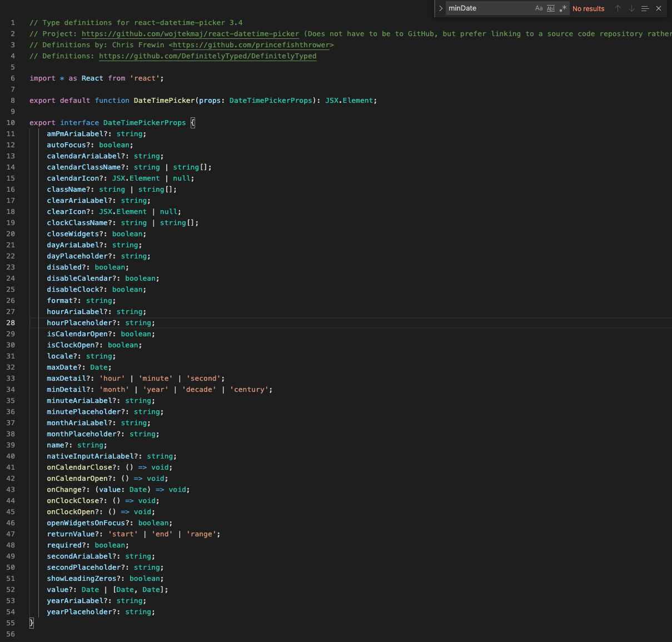This screenshot has height=642, width=672.
Task: Click the previous match arrow in find widget
Action: pyautogui.click(x=617, y=8)
